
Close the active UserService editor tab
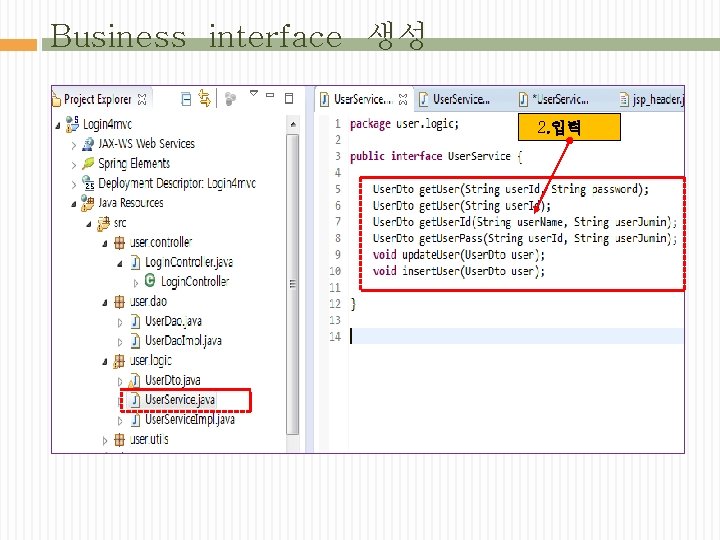pyautogui.click(x=403, y=100)
